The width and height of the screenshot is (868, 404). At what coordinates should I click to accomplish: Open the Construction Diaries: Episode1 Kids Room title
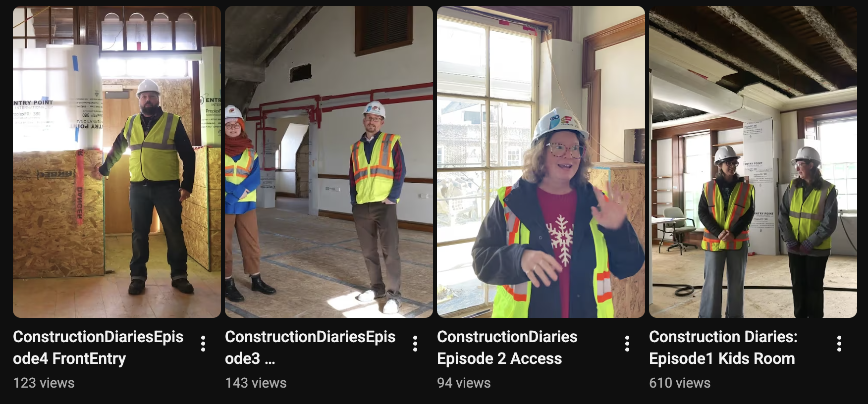pos(723,348)
